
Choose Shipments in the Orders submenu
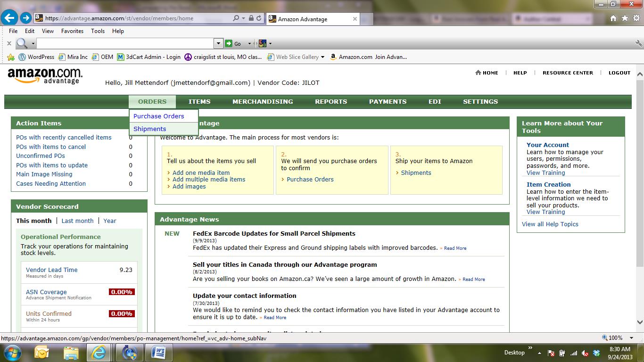coord(149,129)
